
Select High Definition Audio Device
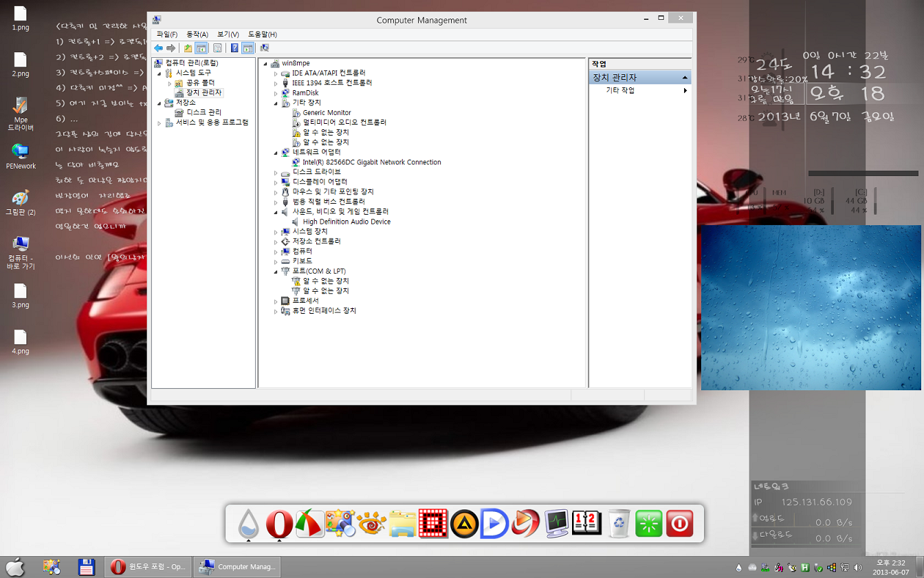coord(346,222)
